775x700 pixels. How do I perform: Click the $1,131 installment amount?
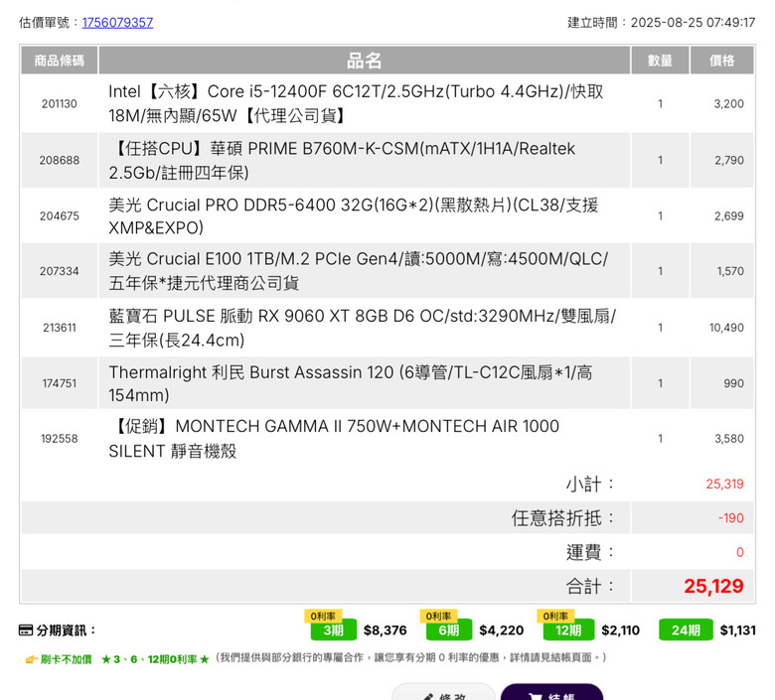click(738, 630)
